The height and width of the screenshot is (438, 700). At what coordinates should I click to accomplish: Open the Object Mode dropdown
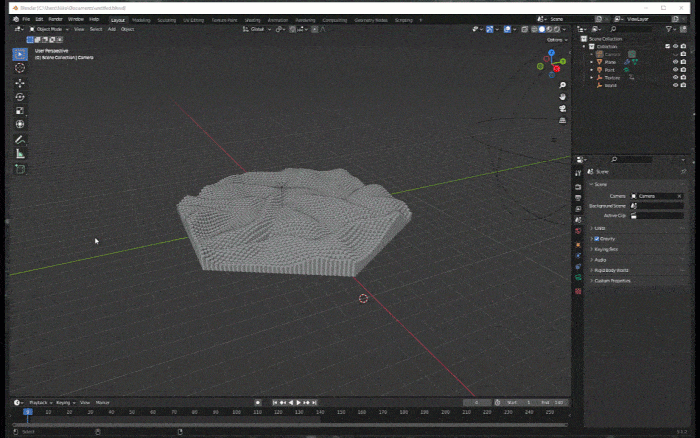(49, 29)
